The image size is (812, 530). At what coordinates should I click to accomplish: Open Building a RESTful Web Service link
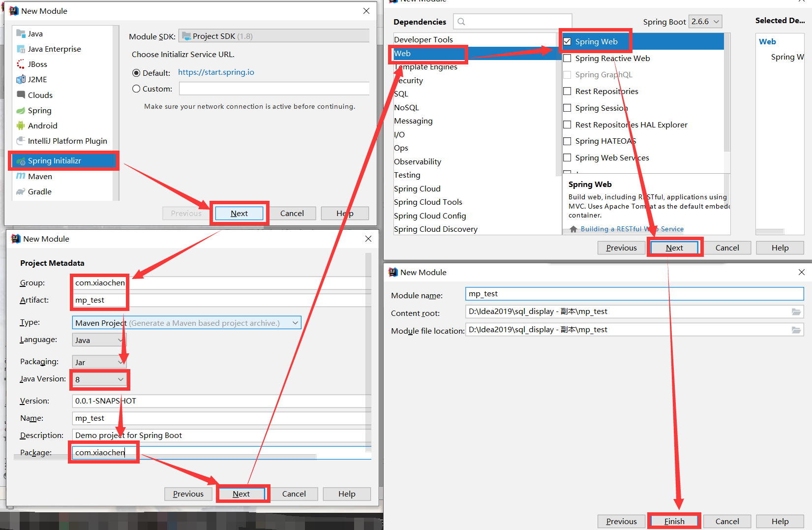[632, 229]
